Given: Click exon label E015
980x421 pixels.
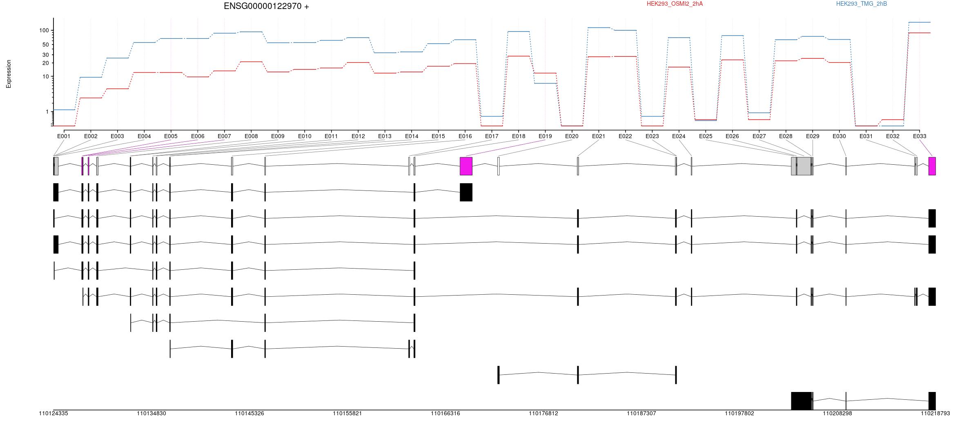Looking at the screenshot, I should (x=438, y=137).
